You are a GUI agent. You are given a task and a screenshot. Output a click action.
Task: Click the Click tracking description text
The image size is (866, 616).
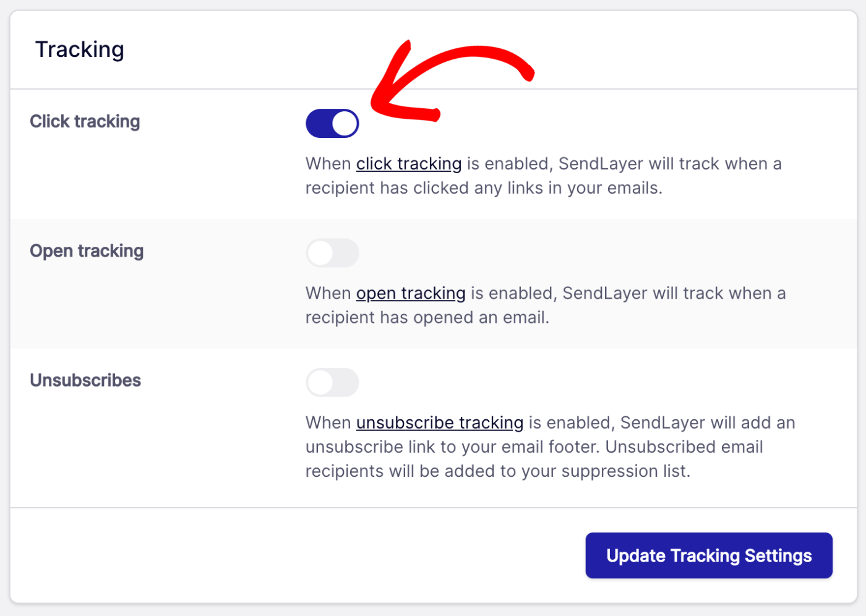[543, 176]
